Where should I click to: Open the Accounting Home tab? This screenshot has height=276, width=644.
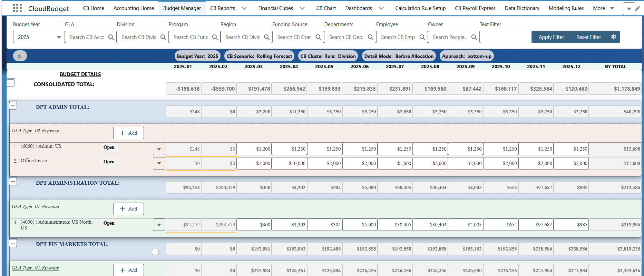(134, 8)
